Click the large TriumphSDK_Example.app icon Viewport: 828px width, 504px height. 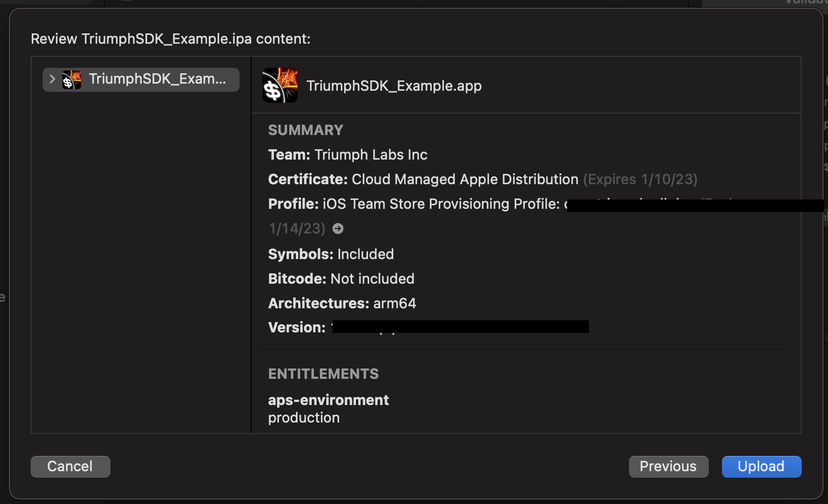coord(280,85)
